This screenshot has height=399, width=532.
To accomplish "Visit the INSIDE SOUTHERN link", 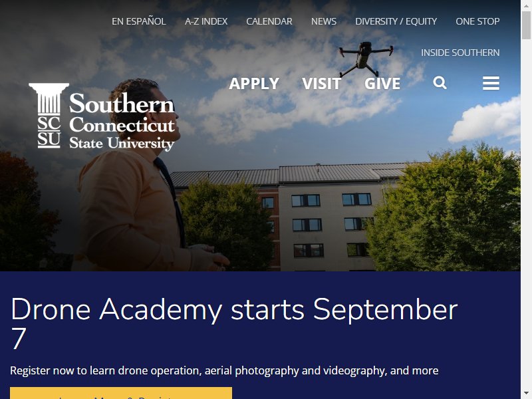I will point(460,53).
